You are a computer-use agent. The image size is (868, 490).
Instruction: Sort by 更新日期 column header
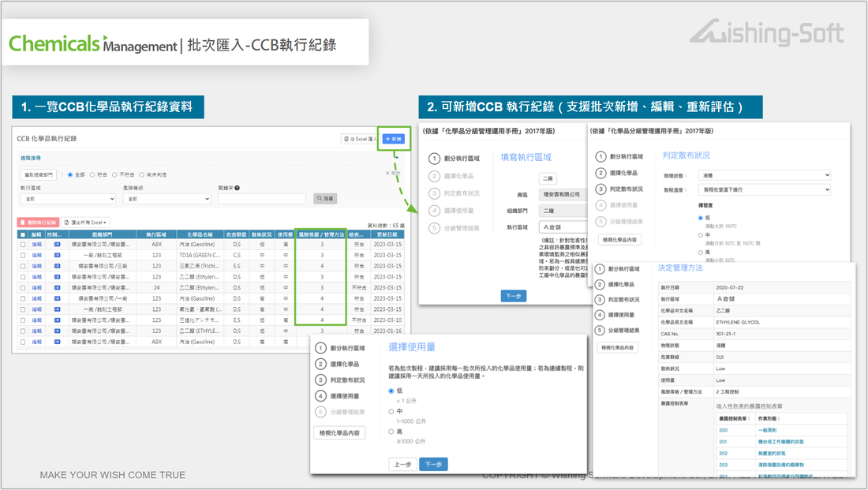[387, 235]
